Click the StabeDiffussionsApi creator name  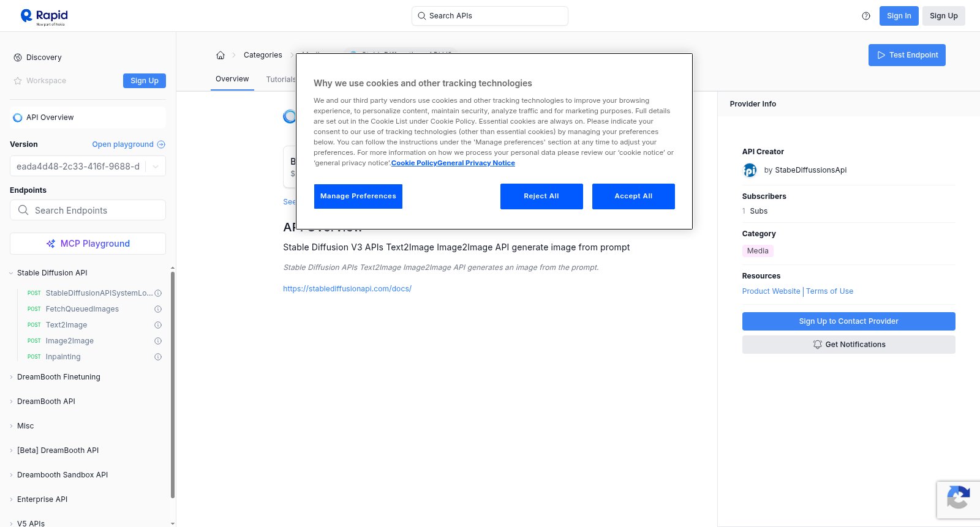click(x=811, y=170)
